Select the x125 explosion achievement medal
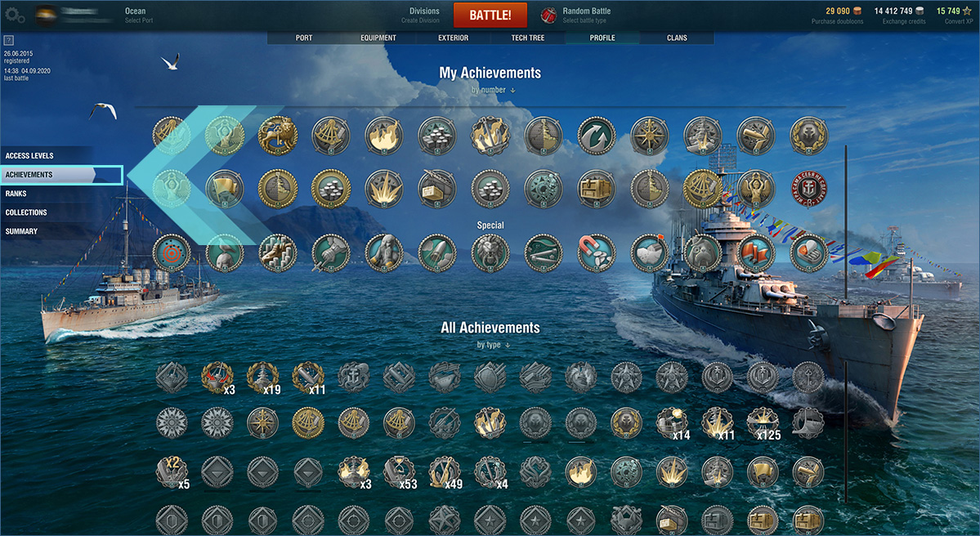 point(763,423)
